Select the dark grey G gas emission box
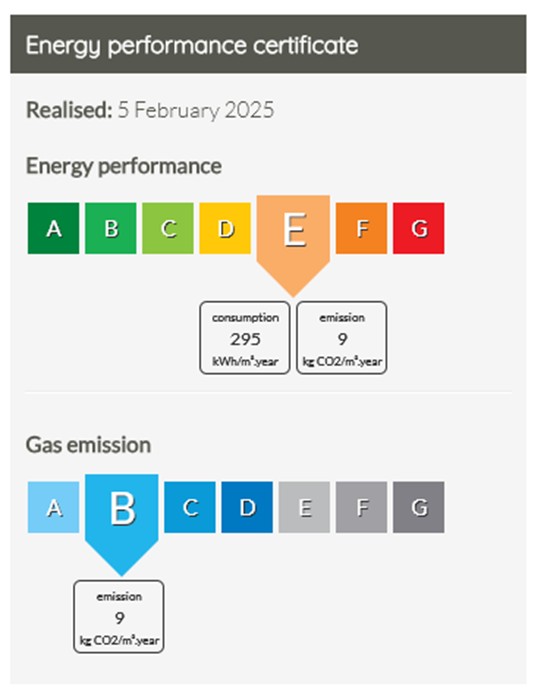This screenshot has width=547, height=693. pyautogui.click(x=419, y=507)
